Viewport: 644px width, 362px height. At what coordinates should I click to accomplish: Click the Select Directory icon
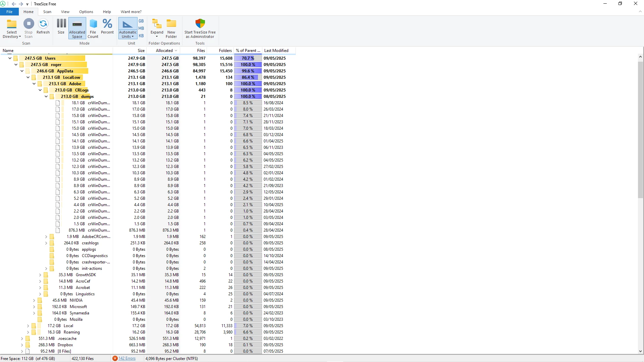point(12,24)
